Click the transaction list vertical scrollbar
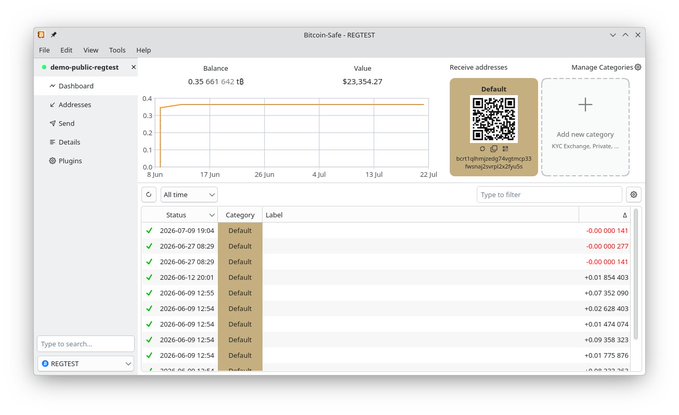This screenshot has width=679, height=415. pos(636,274)
